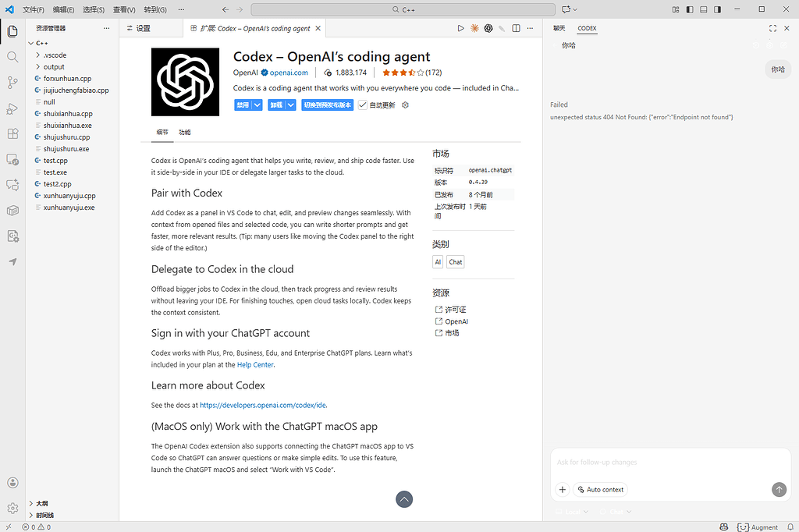Open the C++ settings file icon in activity bar
This screenshot has height=532, width=799.
coord(12,236)
